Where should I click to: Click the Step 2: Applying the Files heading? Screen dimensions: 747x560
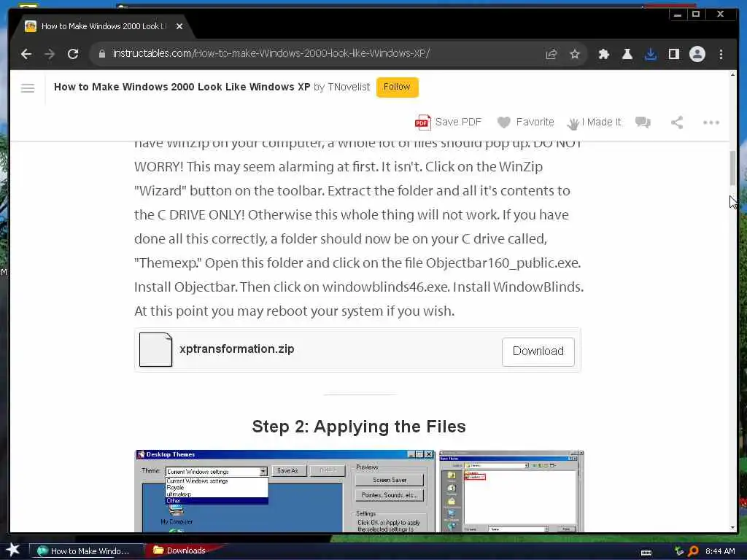click(x=359, y=426)
